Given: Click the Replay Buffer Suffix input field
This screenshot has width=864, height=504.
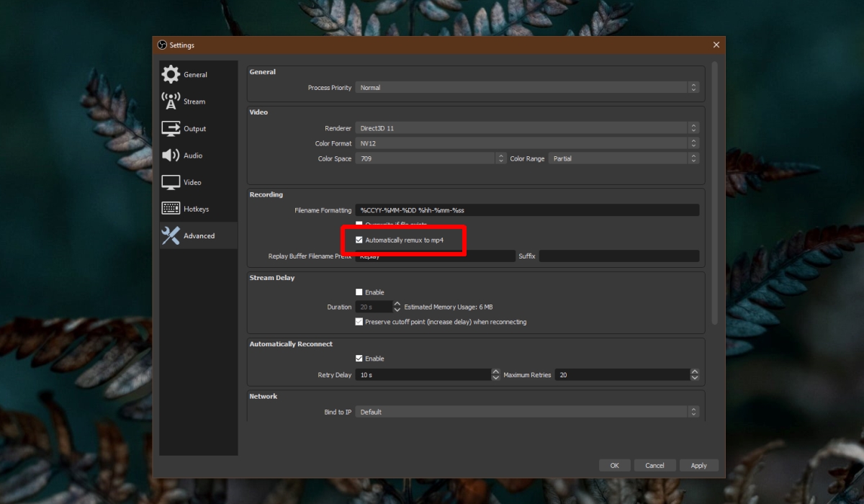Looking at the screenshot, I should (619, 256).
